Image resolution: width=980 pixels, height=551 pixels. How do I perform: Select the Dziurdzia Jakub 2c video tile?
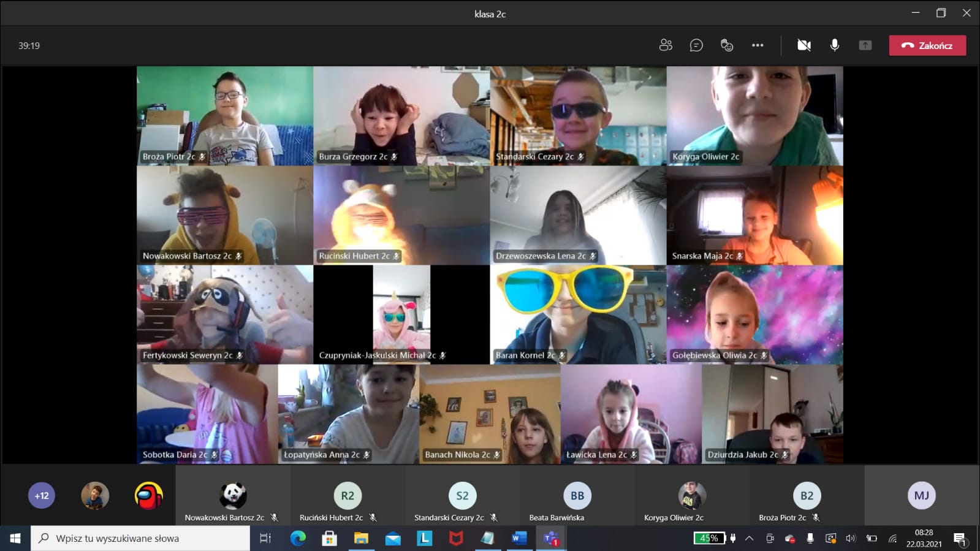click(x=772, y=414)
